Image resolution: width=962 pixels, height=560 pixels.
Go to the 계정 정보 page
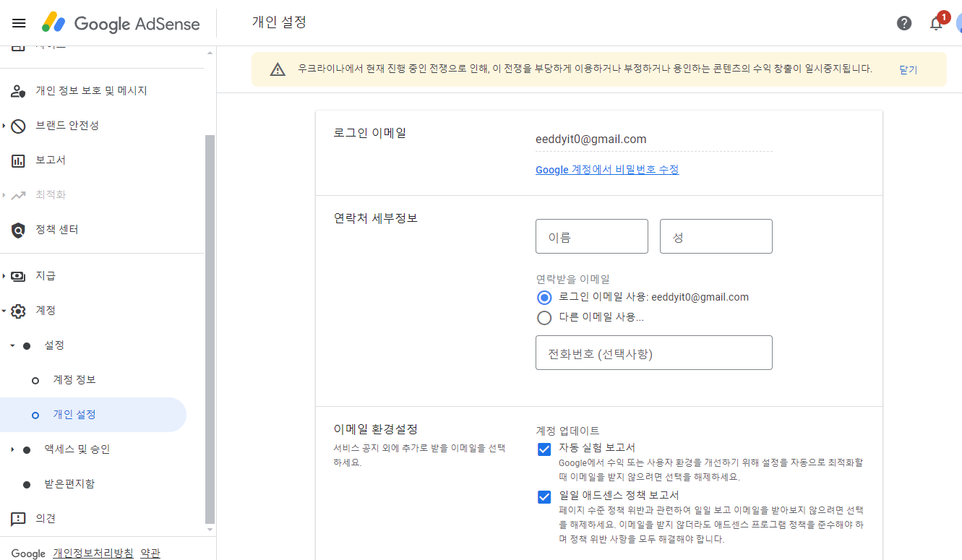click(76, 379)
